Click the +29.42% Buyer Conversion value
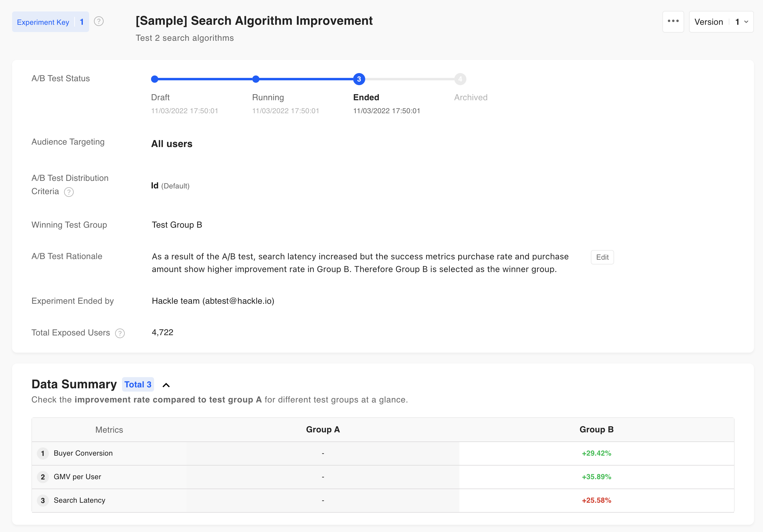Image resolution: width=763 pixels, height=532 pixels. pyautogui.click(x=596, y=453)
